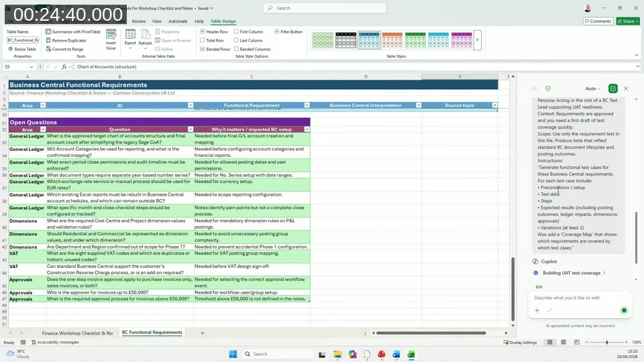Image resolution: width=644 pixels, height=362 pixels.
Task: Click Accessibility: Investigate in status bar
Action: coord(55,343)
